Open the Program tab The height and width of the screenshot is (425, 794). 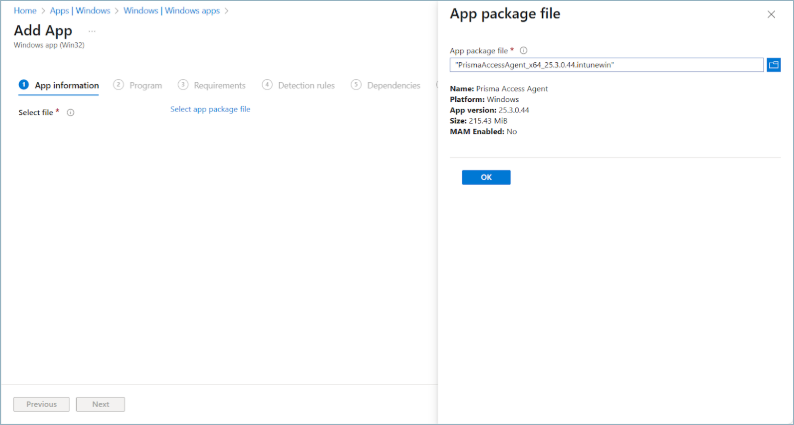click(x=145, y=85)
